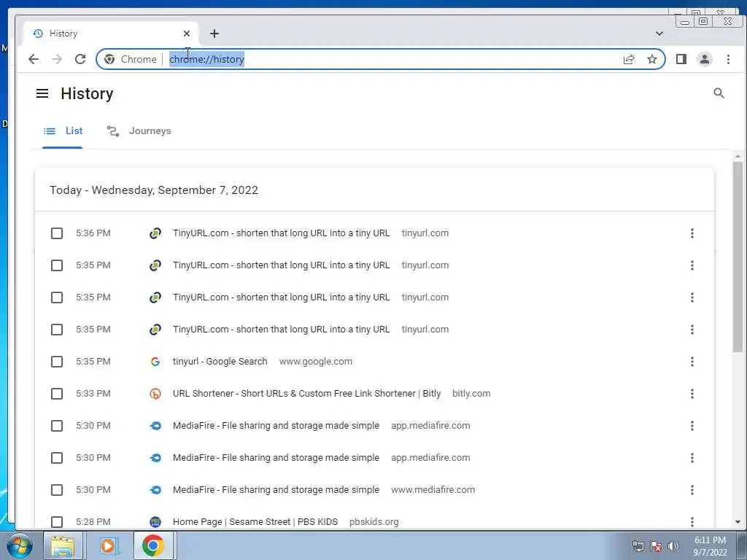Switch to the List tab
The height and width of the screenshot is (560, 747).
[63, 131]
